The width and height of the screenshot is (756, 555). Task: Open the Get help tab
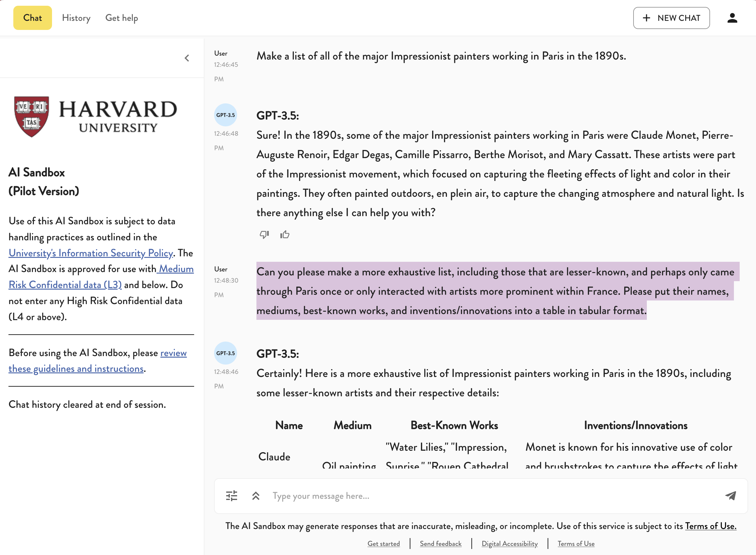coord(122,18)
